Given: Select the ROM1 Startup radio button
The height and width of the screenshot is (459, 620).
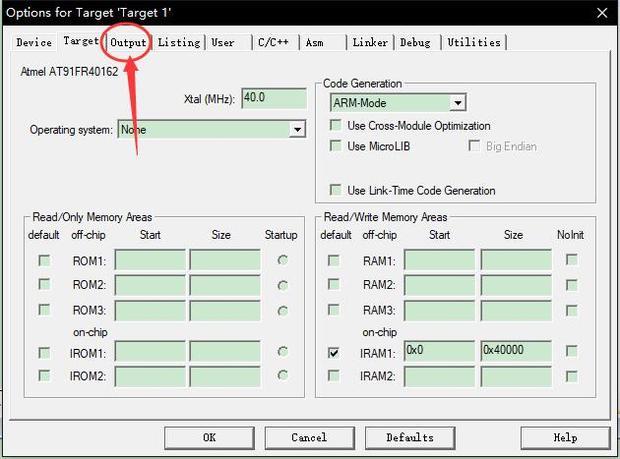Looking at the screenshot, I should [283, 261].
